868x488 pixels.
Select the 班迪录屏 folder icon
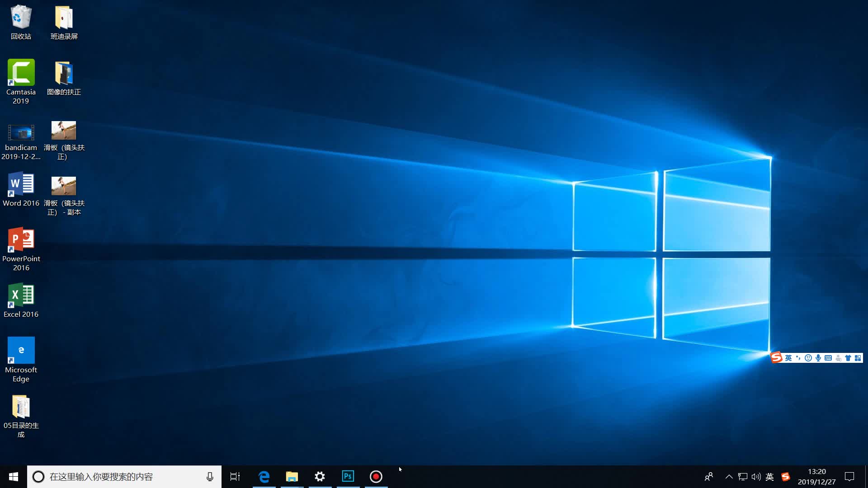pyautogui.click(x=64, y=23)
